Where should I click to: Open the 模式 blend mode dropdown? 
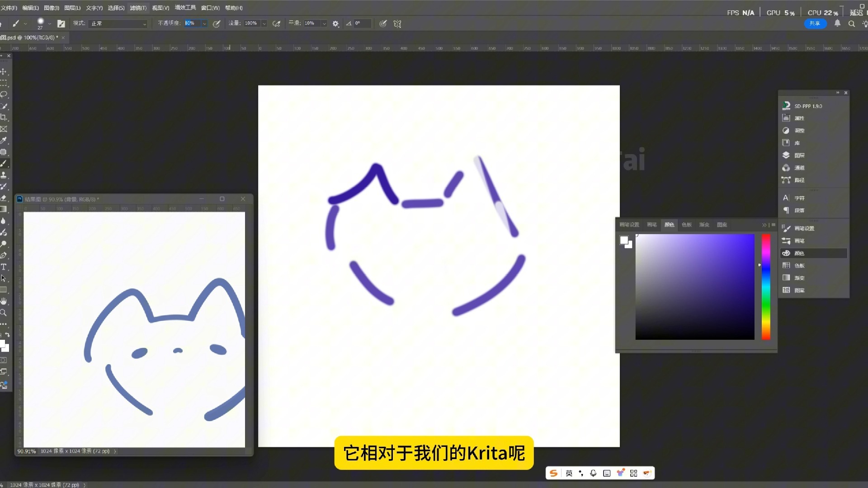click(x=118, y=23)
